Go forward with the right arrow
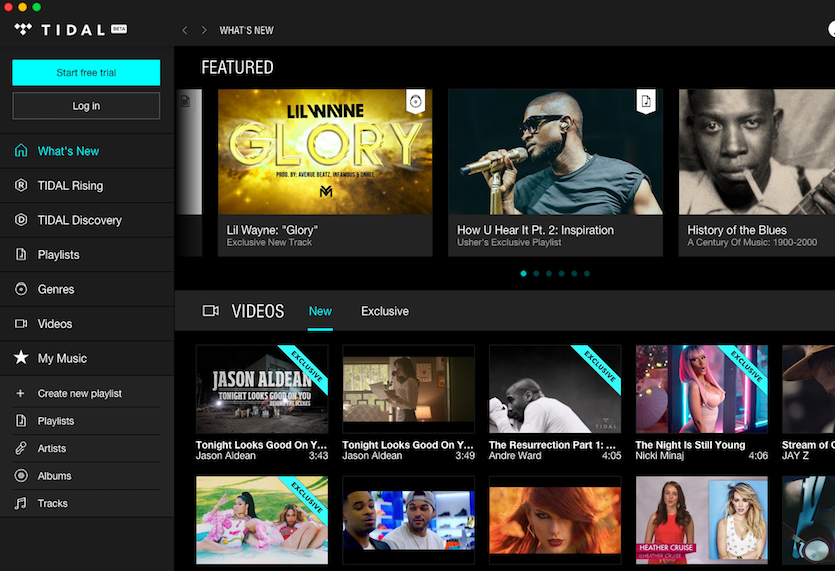 point(204,30)
